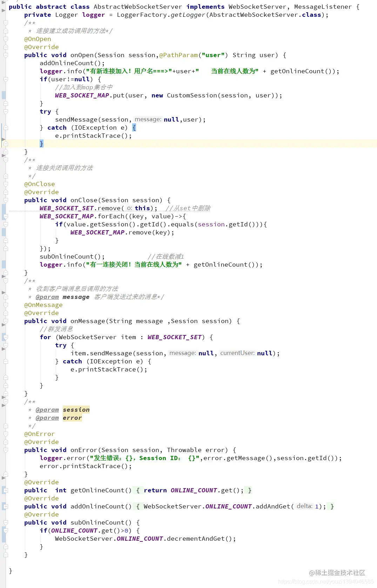Click the MessageListener interface name

coord(323,7)
